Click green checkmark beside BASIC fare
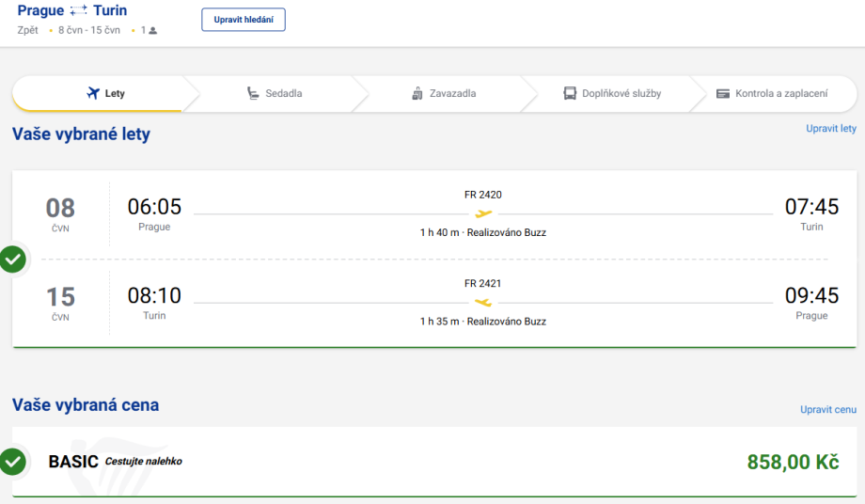This screenshot has height=504, width=865. point(12,462)
